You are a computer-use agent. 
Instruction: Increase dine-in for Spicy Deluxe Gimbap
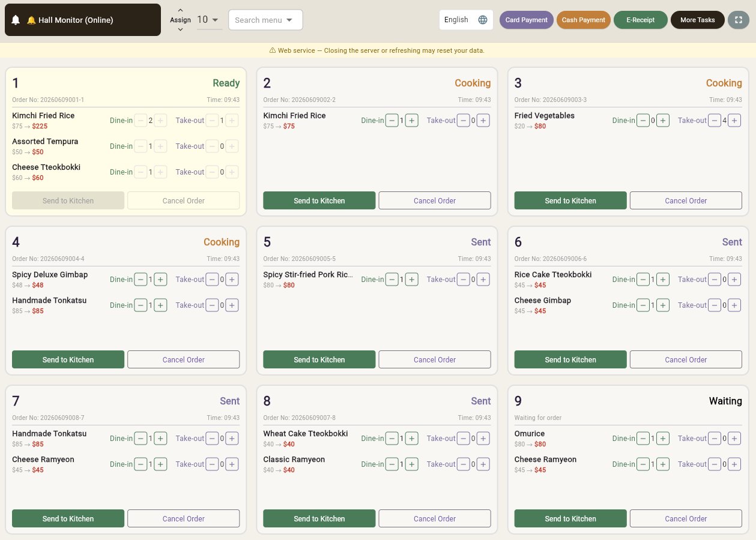tap(160, 280)
